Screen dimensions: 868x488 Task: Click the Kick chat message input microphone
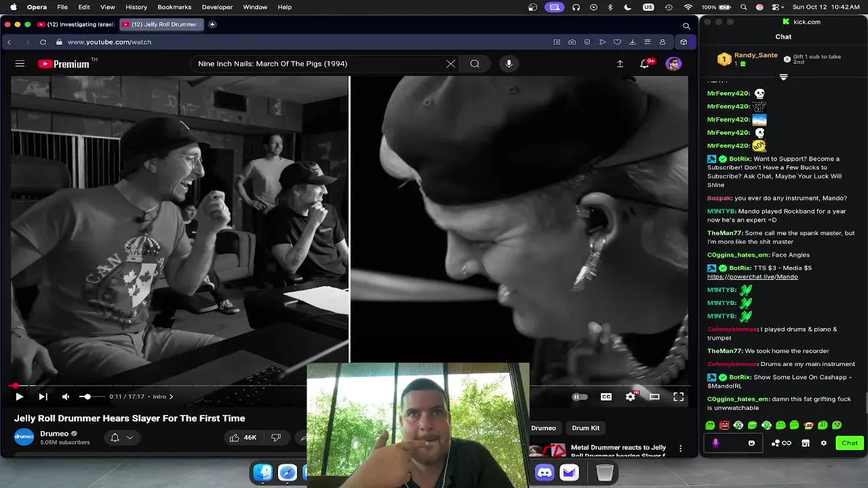coord(715,443)
